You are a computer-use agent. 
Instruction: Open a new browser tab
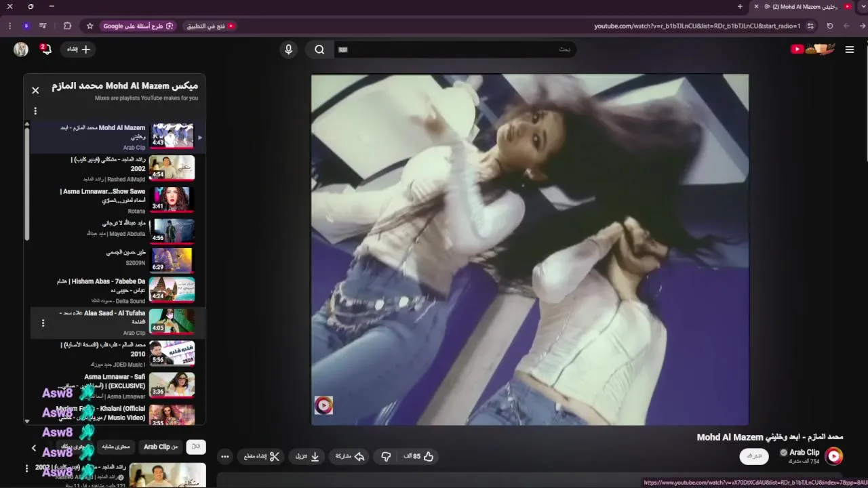coord(740,7)
